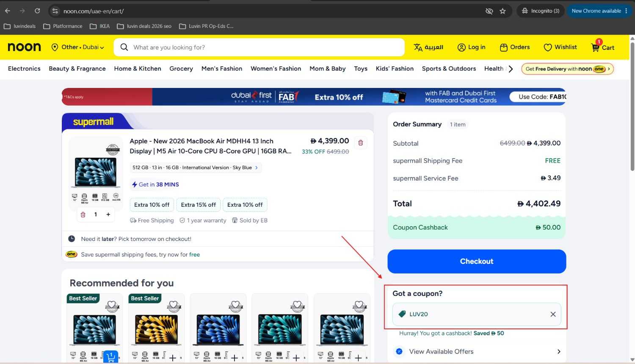Image resolution: width=635 pixels, height=364 pixels.
Task: Click the blue cart button on the recommended MacBook
Action: tap(111, 357)
